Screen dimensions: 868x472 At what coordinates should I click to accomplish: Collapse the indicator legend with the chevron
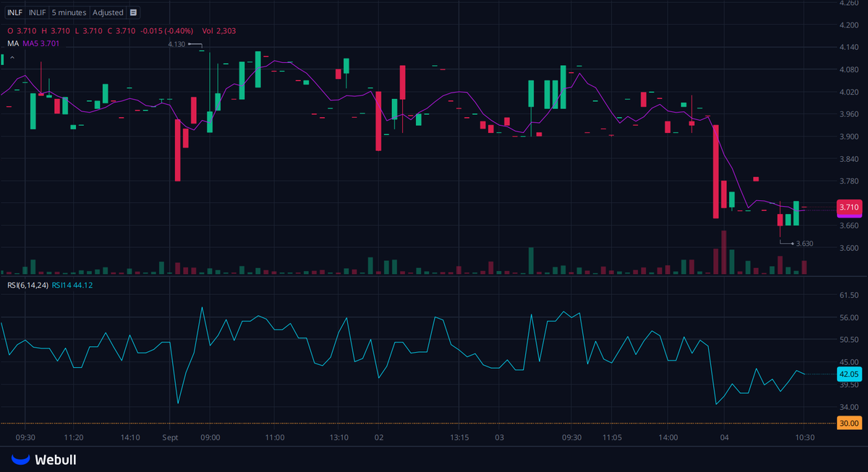[12, 57]
